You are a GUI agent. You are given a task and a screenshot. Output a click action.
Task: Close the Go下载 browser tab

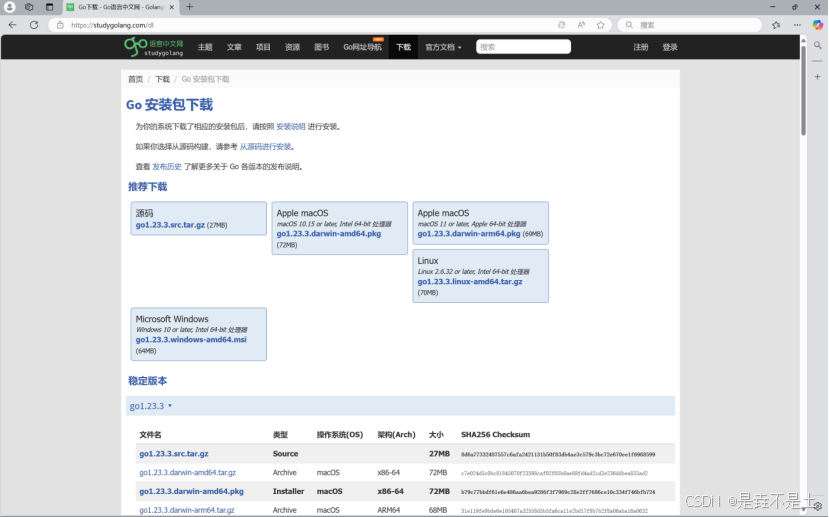[x=172, y=7]
